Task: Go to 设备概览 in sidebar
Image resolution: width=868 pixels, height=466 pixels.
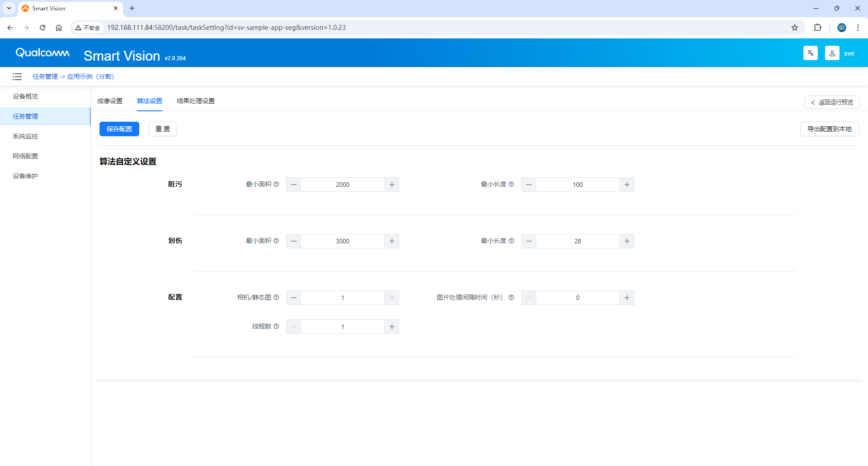Action: (45, 96)
